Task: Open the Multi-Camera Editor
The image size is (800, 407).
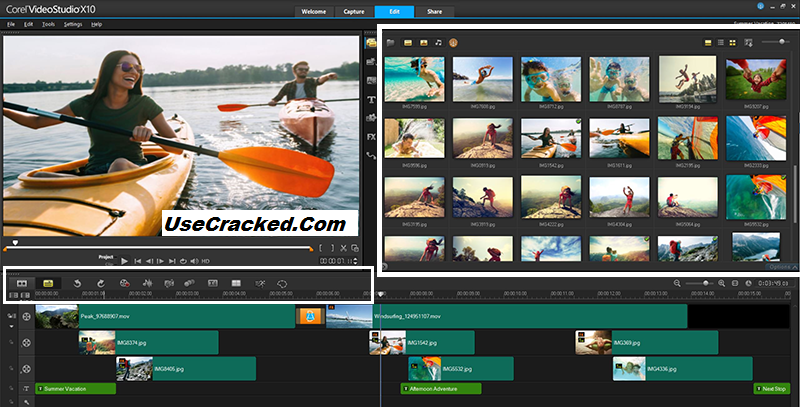Action: coord(236,283)
